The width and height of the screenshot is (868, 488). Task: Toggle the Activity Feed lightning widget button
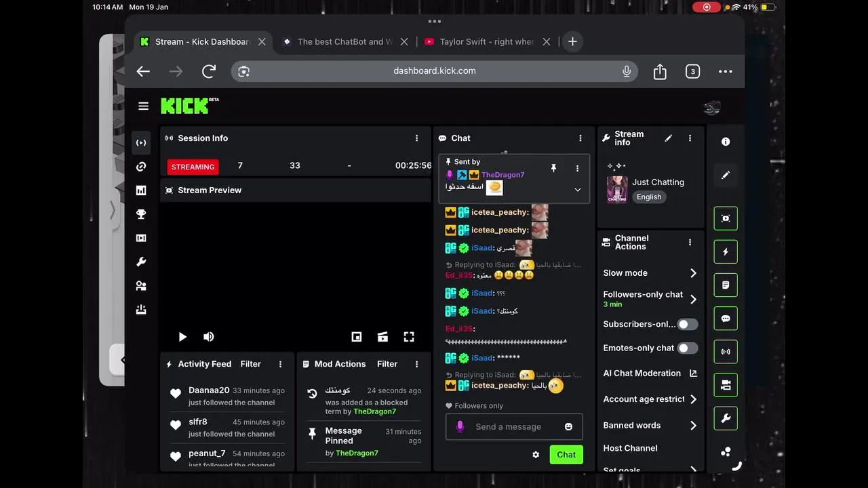pos(726,251)
